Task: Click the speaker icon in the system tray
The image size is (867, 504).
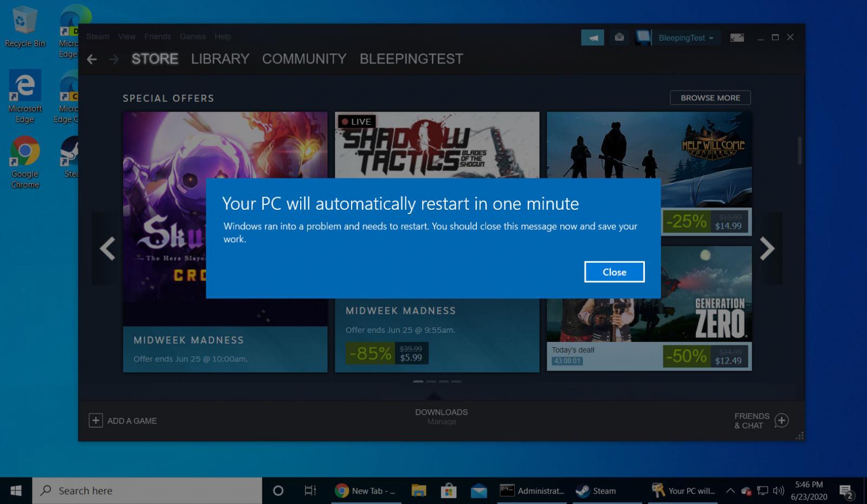Action: [779, 490]
